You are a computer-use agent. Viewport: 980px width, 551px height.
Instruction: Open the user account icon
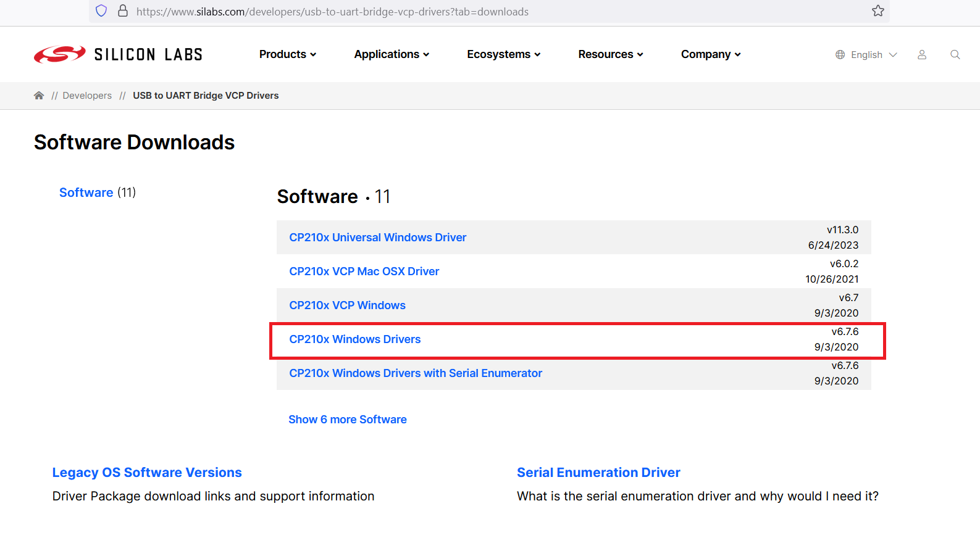point(922,54)
